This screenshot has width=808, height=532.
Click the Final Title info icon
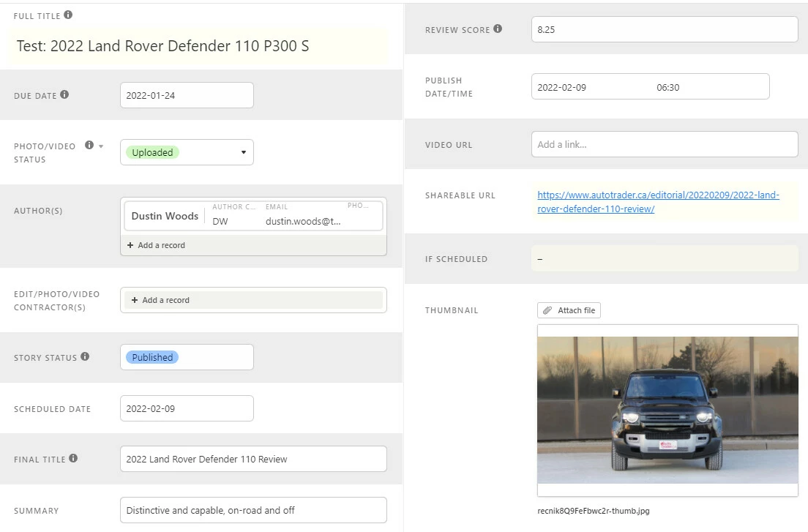point(73,458)
